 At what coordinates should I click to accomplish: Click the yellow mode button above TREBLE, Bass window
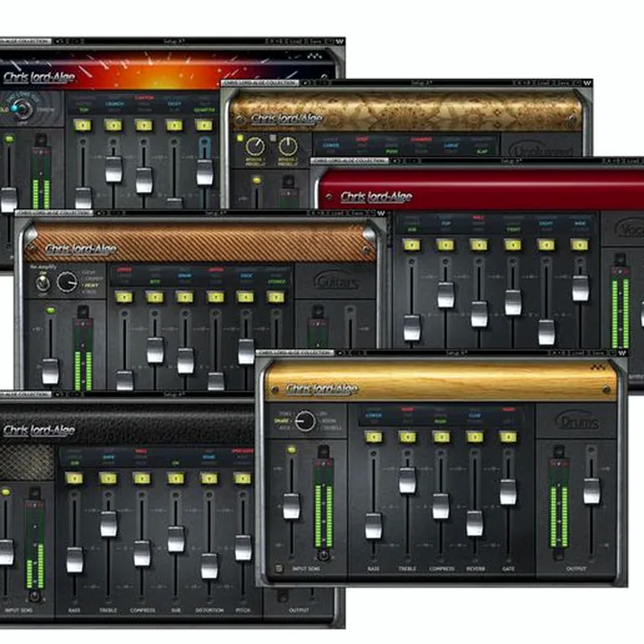point(108,479)
